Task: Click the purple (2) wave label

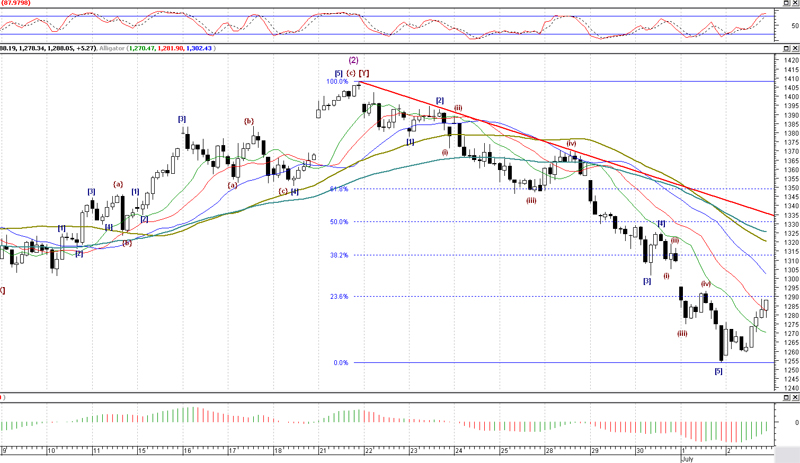Action: point(353,60)
